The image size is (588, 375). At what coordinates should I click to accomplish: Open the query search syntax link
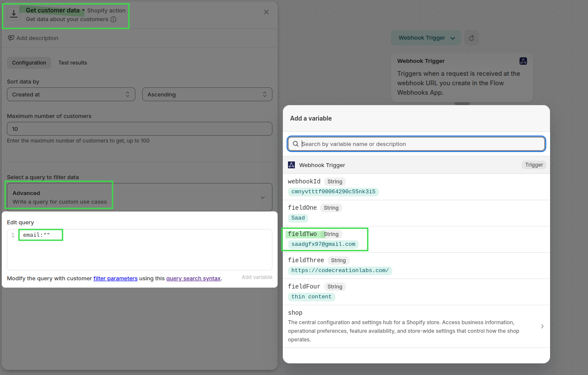[193, 279]
